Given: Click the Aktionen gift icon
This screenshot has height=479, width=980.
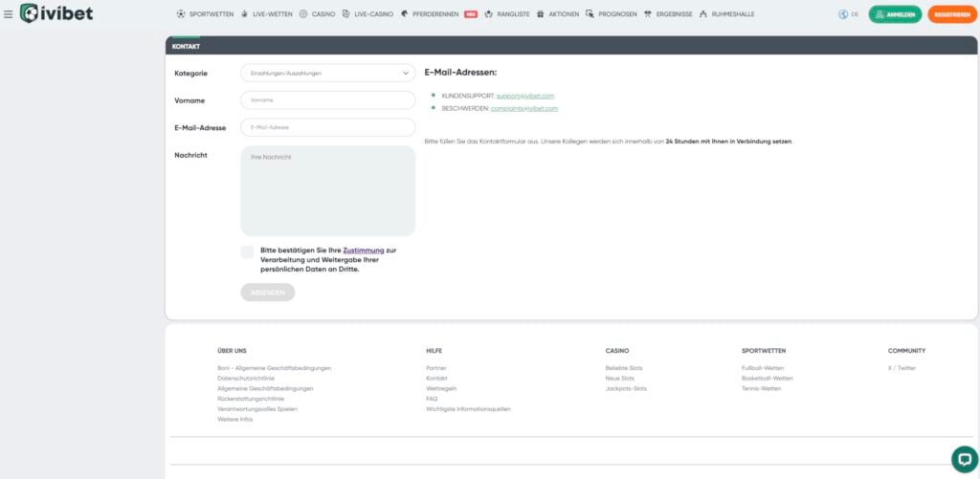Looking at the screenshot, I should pyautogui.click(x=540, y=14).
